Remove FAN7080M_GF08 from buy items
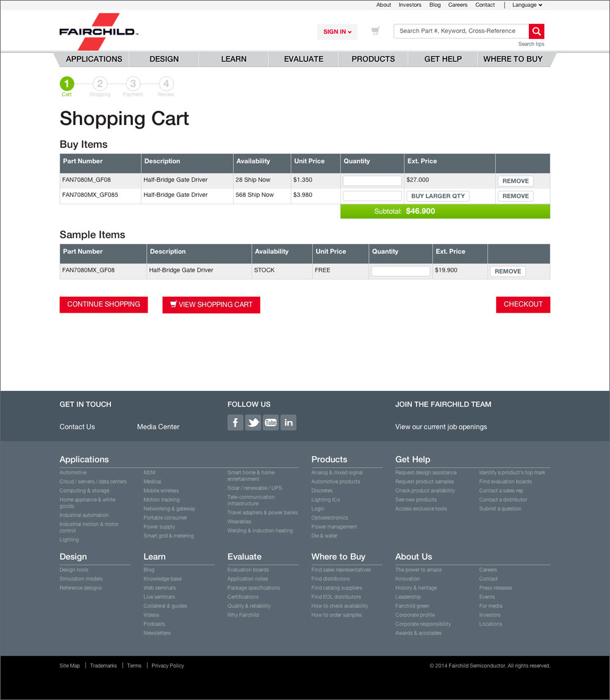Image resolution: width=610 pixels, height=700 pixels. point(515,181)
